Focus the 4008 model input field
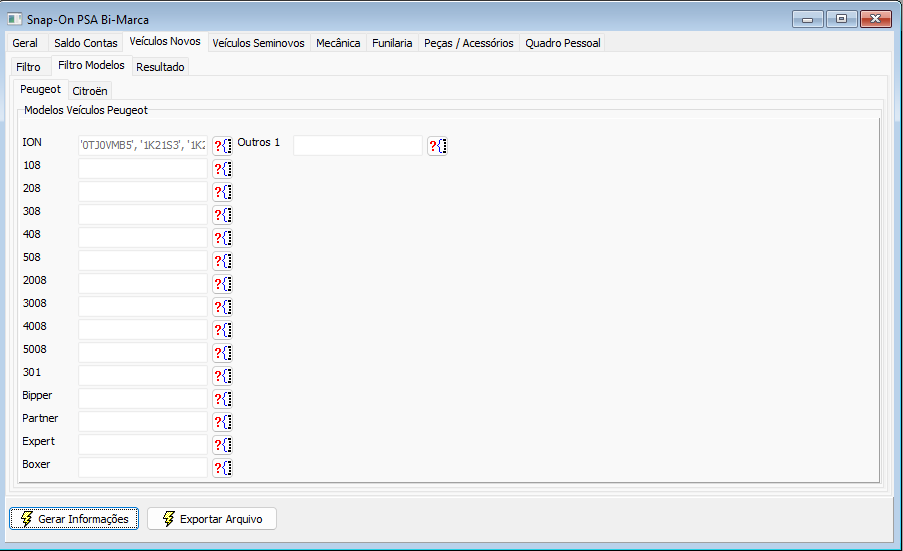The image size is (903, 551). (x=143, y=330)
